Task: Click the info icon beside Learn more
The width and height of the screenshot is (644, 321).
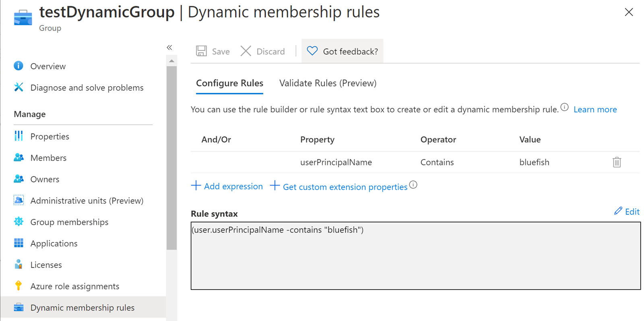Action: point(565,107)
